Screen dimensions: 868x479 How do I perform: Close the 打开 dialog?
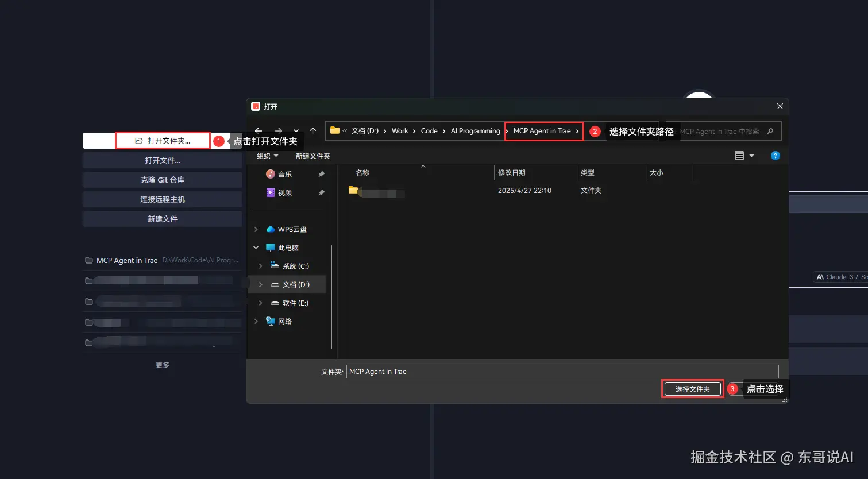click(x=780, y=106)
